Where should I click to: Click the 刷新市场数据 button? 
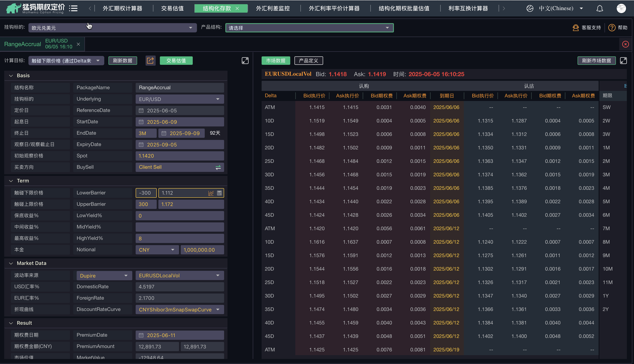pos(596,61)
